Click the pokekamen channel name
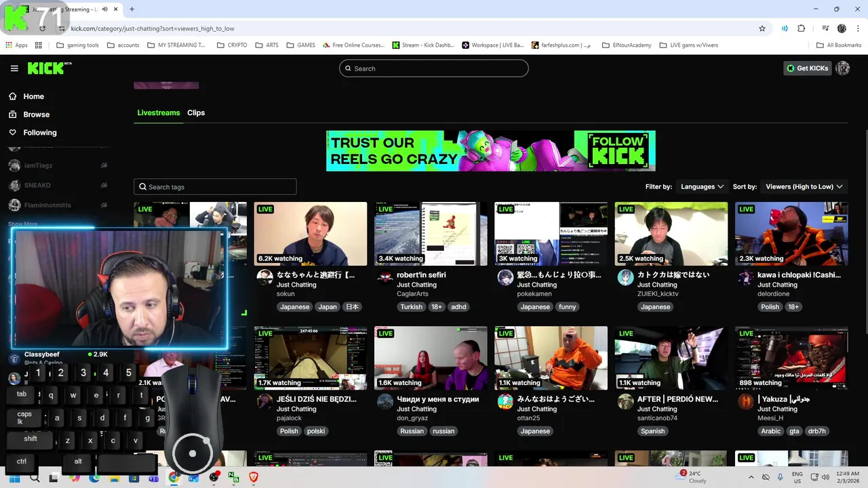 point(534,294)
